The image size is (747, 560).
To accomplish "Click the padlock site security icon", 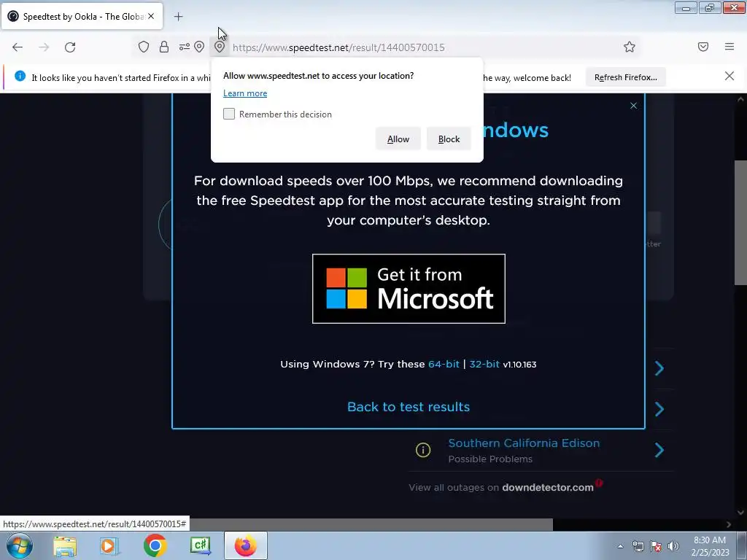I will 164,47.
